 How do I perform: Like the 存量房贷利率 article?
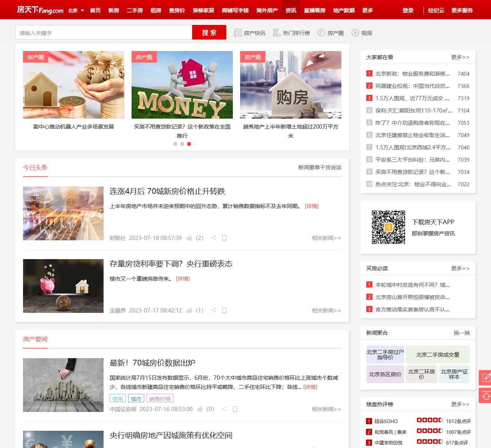coord(189,311)
